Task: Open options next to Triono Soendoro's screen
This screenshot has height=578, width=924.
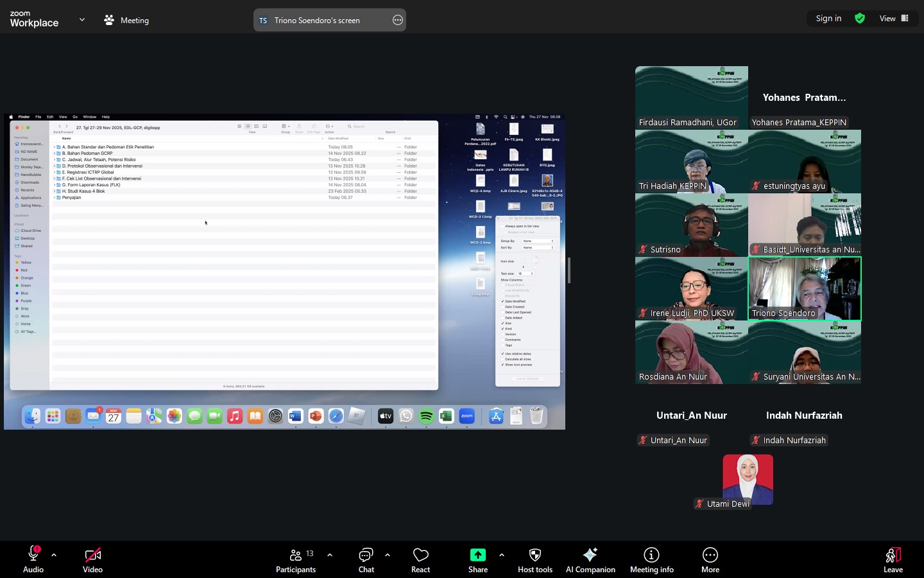Action: [x=398, y=20]
